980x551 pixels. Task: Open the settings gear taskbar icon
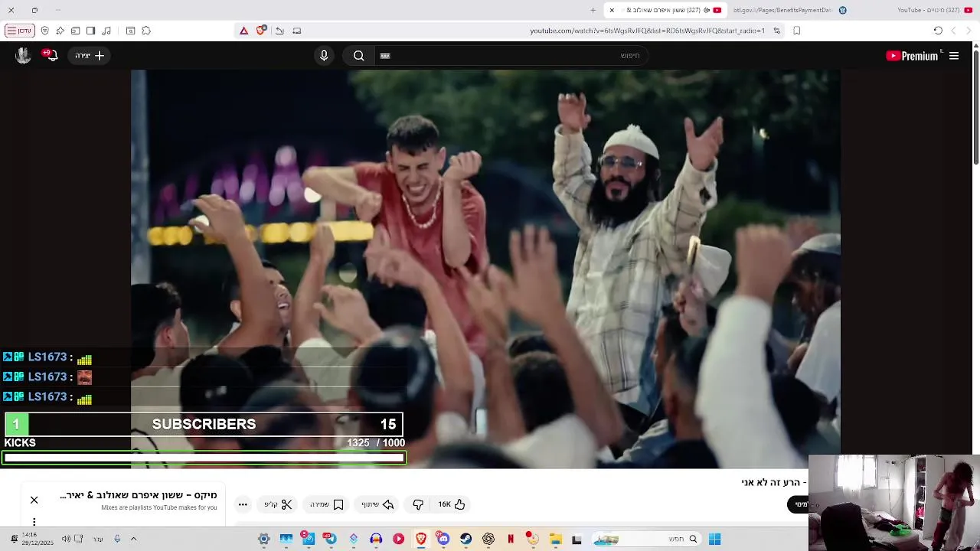pos(263,539)
